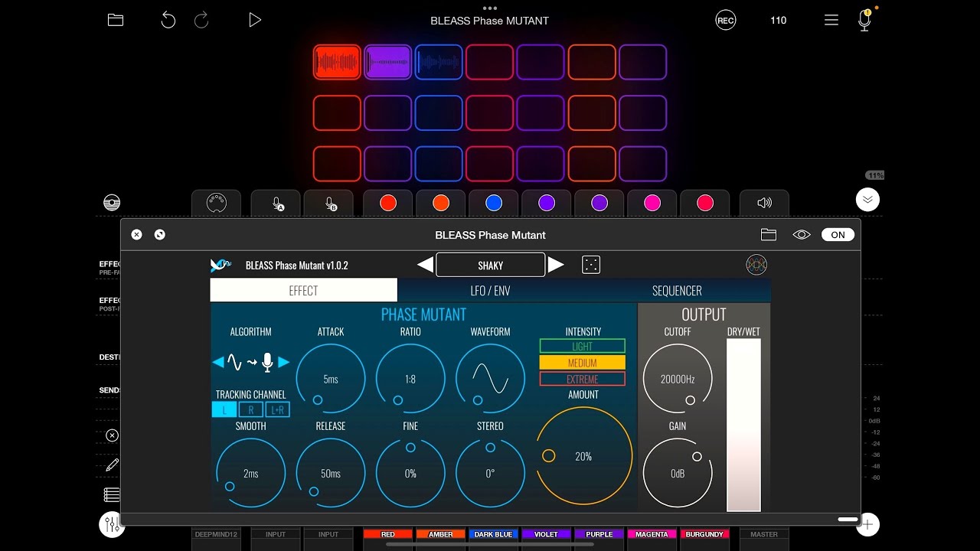Viewport: 980px width, 551px height.
Task: Click the CUTOFF knob showing 20000Hz
Action: 678,379
